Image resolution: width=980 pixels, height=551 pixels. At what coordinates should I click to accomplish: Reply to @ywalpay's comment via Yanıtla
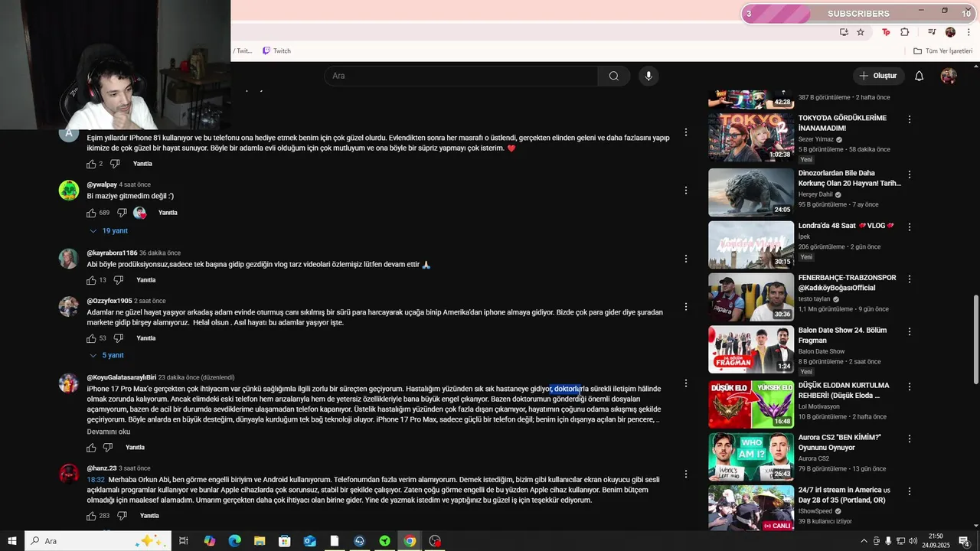168,213
